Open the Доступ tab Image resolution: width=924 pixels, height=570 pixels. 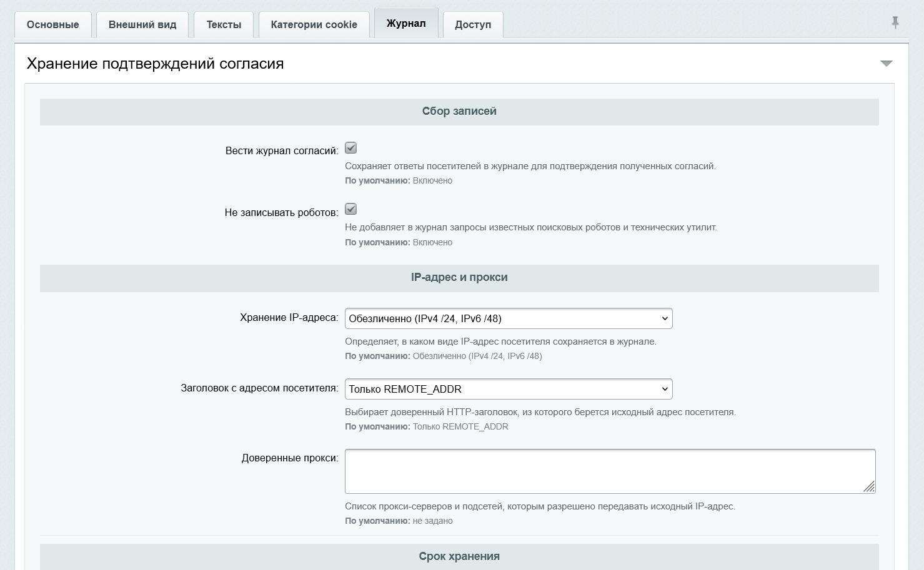click(x=473, y=25)
